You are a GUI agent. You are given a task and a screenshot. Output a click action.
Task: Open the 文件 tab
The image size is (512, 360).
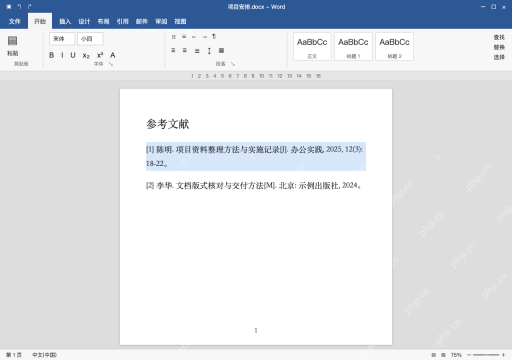14,21
